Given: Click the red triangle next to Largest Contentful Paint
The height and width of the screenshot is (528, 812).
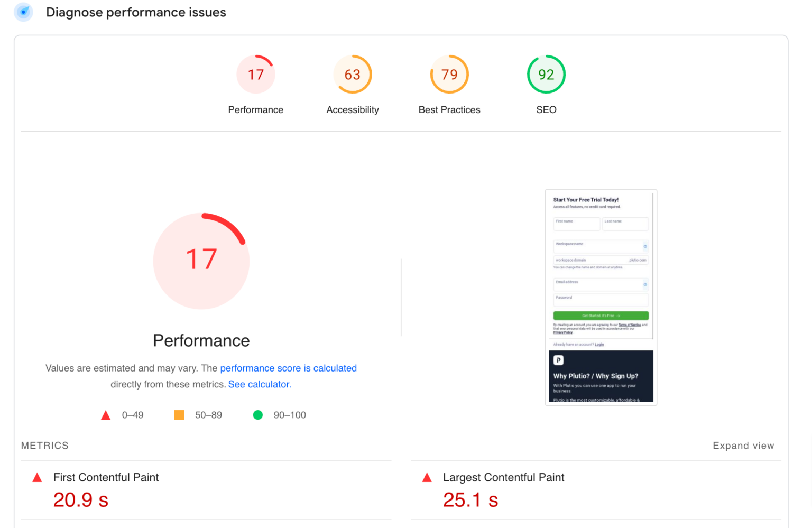Looking at the screenshot, I should (x=427, y=478).
